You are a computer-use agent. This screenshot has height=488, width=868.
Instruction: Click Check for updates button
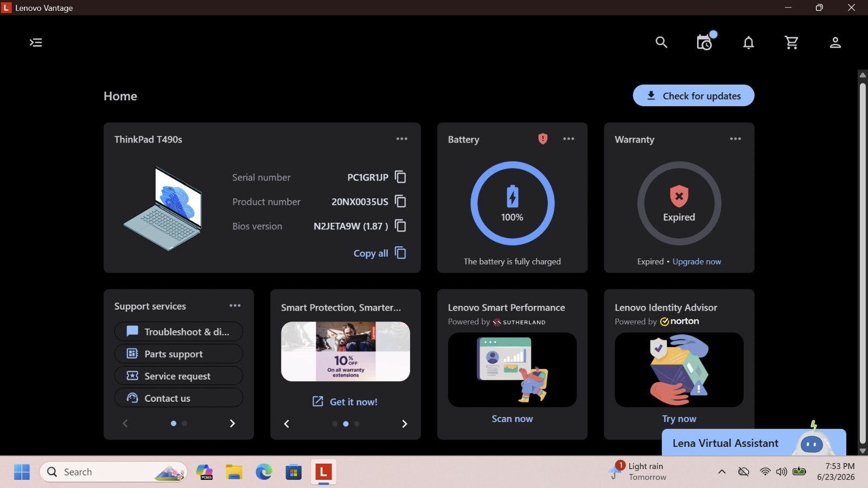tap(693, 95)
